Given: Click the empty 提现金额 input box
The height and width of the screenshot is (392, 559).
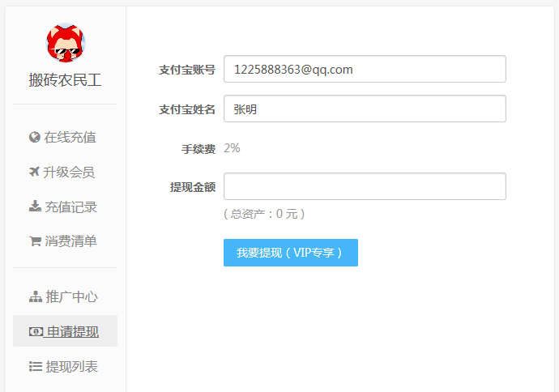Looking at the screenshot, I should click(x=365, y=186).
